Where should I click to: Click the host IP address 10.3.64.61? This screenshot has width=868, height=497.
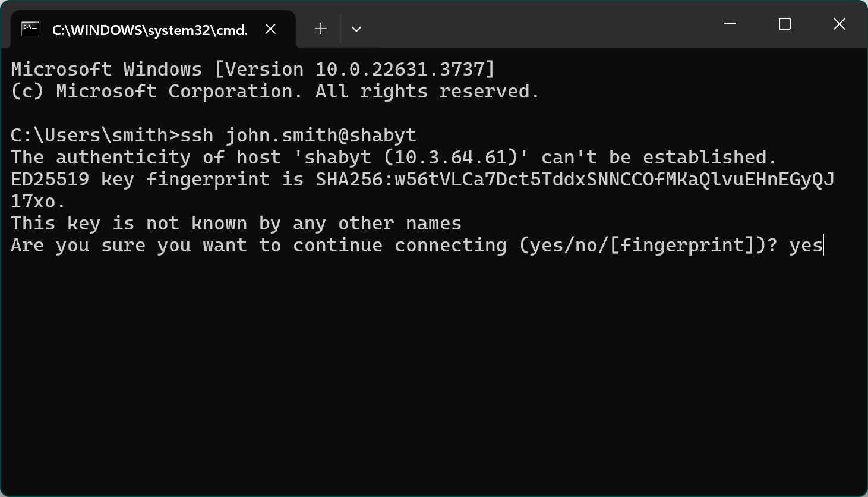point(451,158)
